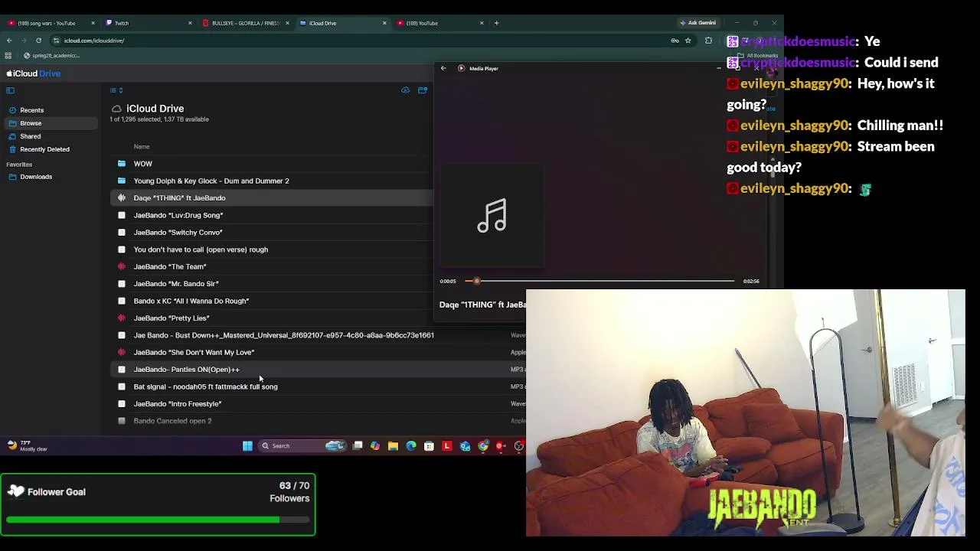Click the address bar showing icloud.com/iclouddrive

click(360, 41)
